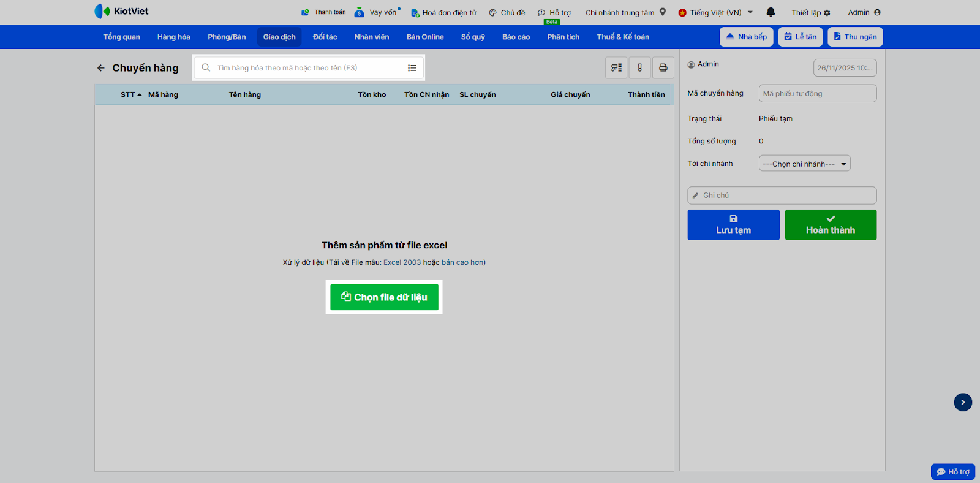Viewport: 980px width, 483px height.
Task: Open the Bán Online menu
Action: (x=425, y=37)
